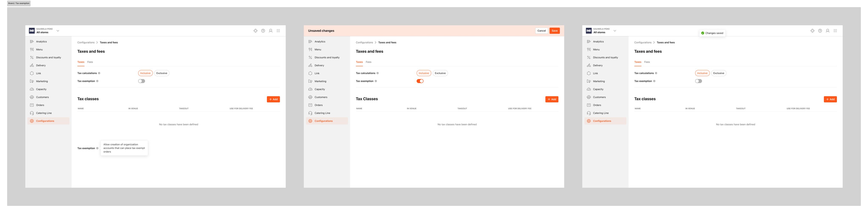868x213 pixels.
Task: Open Discounts and loyalty in left frame
Action: coord(48,58)
